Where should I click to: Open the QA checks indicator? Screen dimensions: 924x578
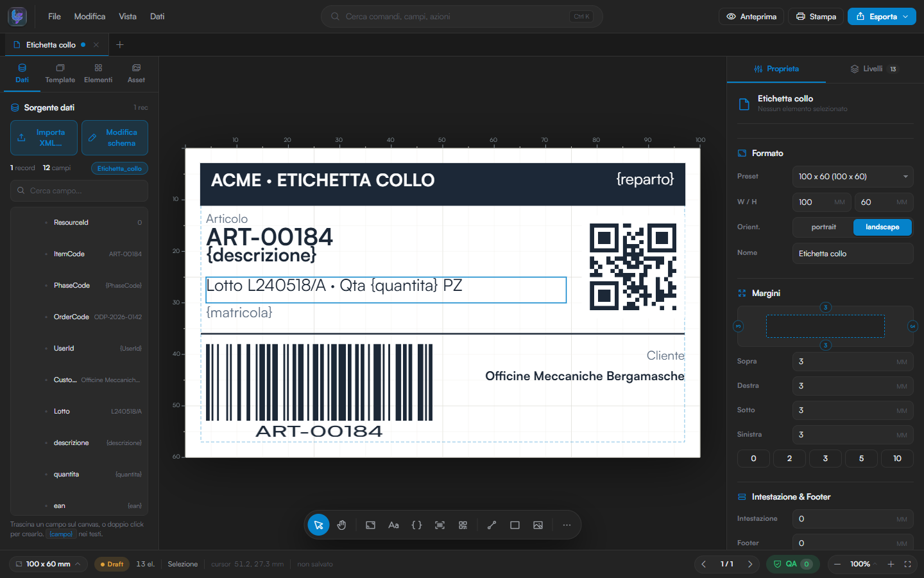pos(792,564)
